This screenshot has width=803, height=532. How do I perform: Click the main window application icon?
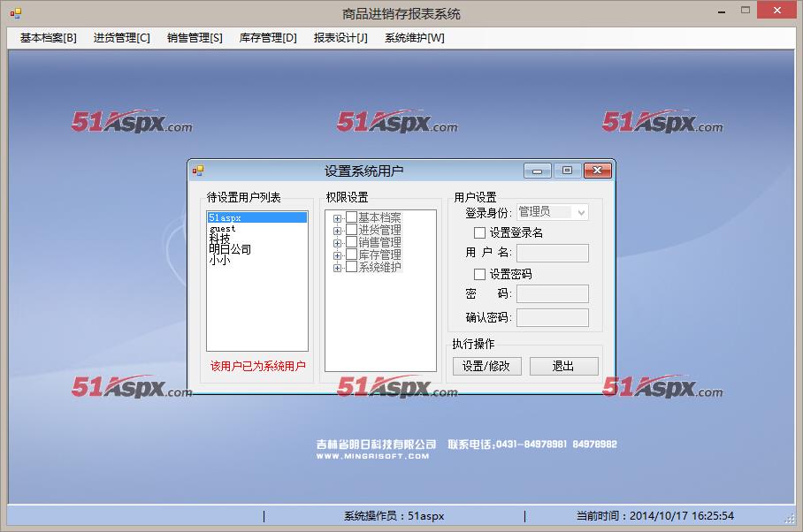pos(16,13)
